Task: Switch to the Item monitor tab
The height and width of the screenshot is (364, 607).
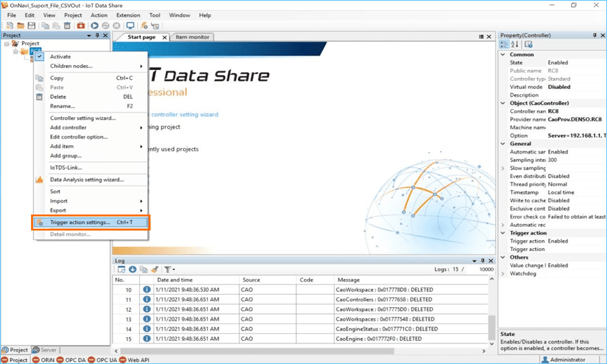Action: pos(192,37)
